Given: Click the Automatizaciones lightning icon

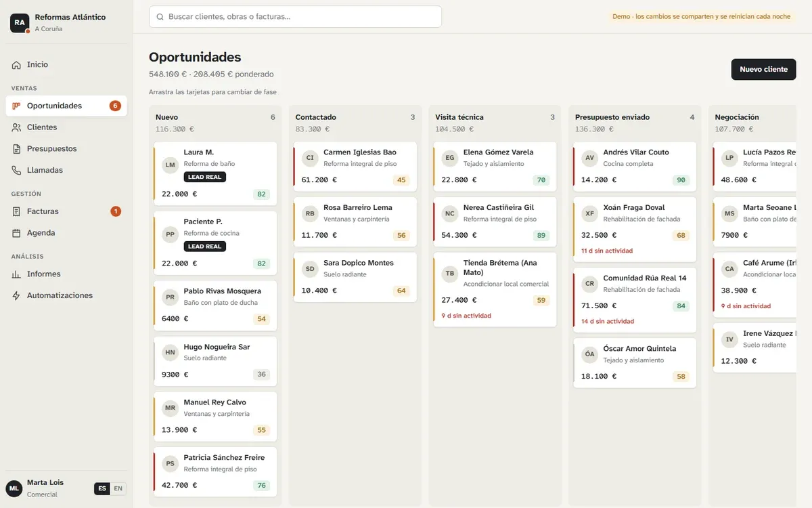Looking at the screenshot, I should [x=16, y=296].
